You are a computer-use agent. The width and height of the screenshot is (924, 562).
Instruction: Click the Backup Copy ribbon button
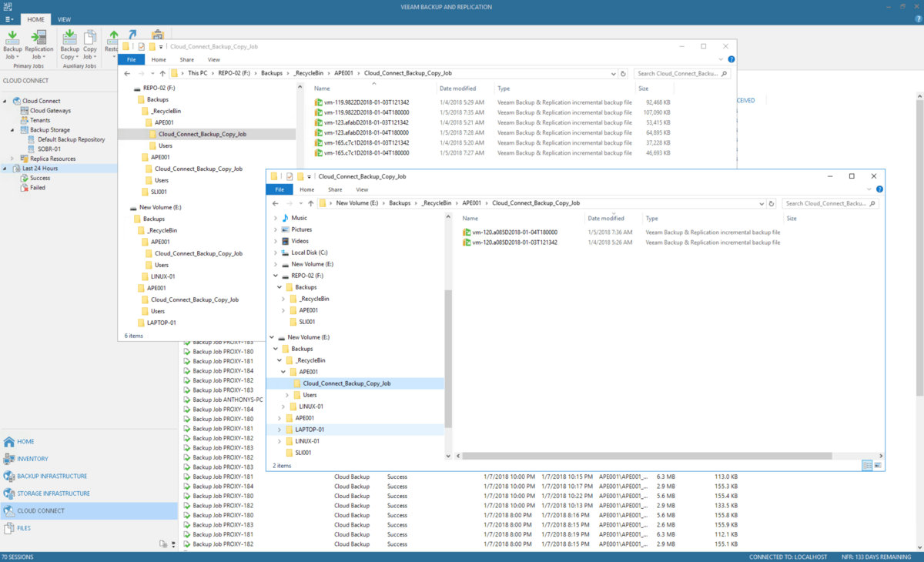[x=69, y=45]
